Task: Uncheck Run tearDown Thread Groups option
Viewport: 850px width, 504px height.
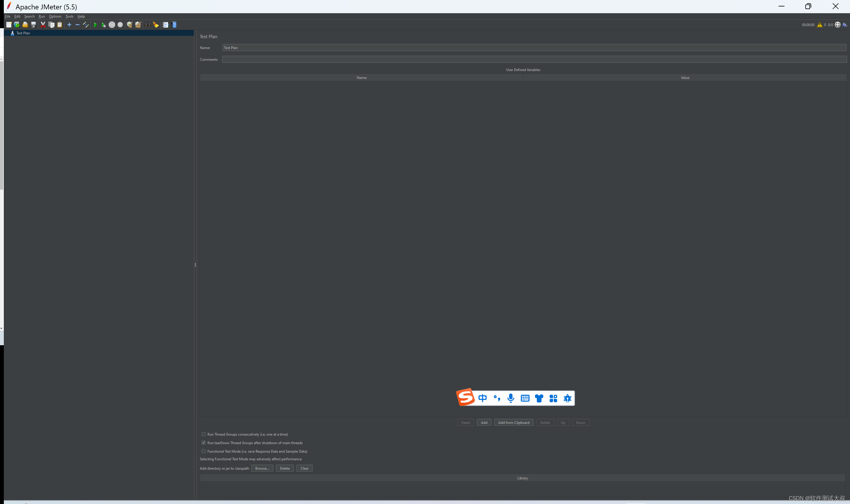Action: click(x=204, y=443)
